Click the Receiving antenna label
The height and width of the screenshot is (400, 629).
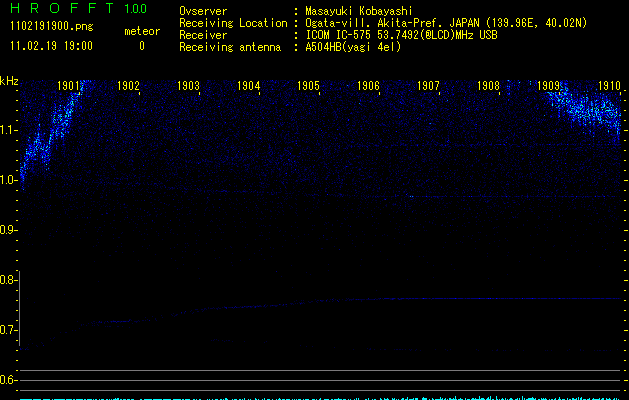click(x=230, y=47)
